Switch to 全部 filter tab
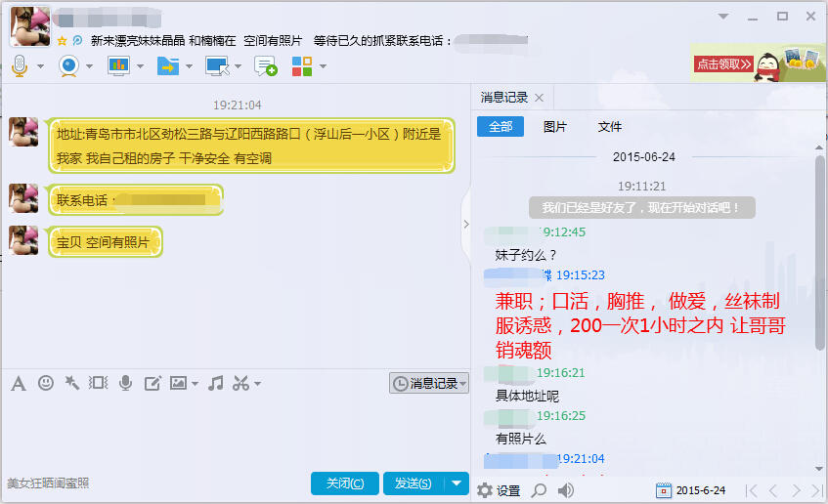This screenshot has height=504, width=828. (x=501, y=127)
